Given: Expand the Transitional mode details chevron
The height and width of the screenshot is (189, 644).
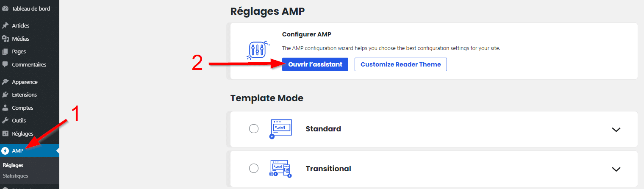Looking at the screenshot, I should point(616,169).
